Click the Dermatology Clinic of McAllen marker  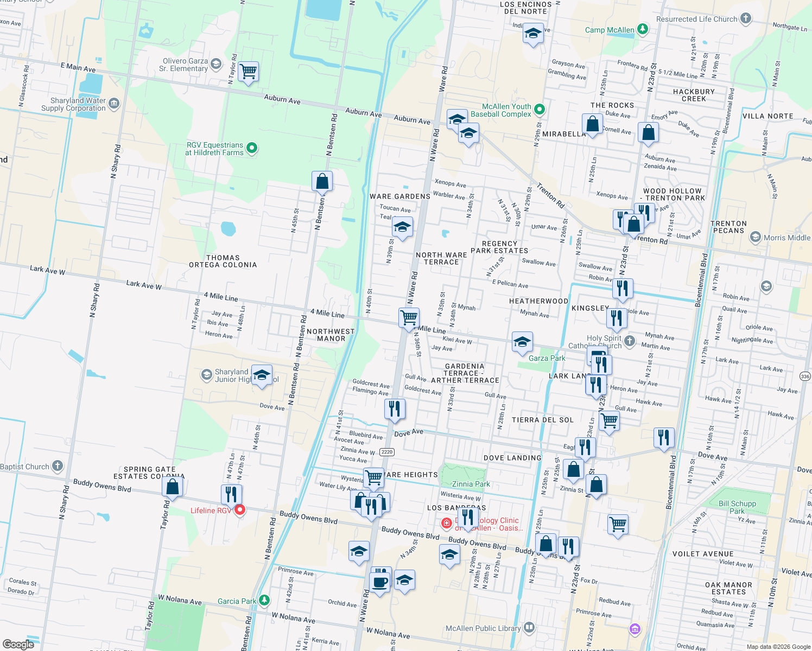(x=447, y=524)
